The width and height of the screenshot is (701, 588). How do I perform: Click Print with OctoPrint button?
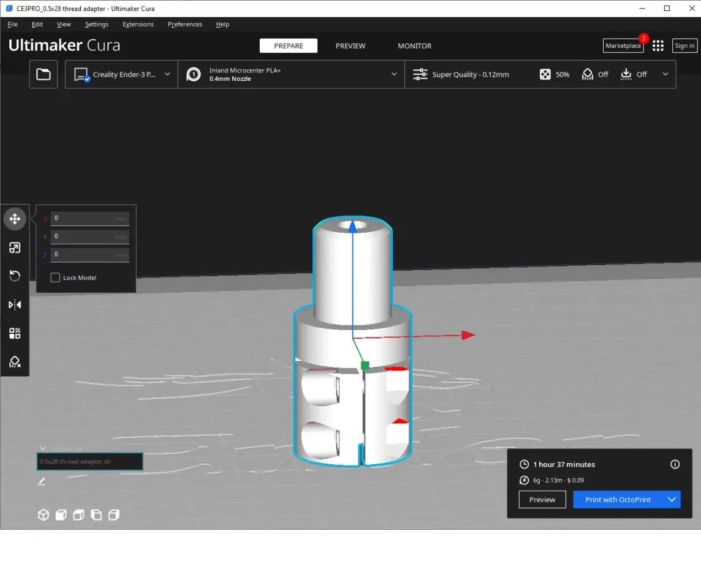(x=618, y=500)
